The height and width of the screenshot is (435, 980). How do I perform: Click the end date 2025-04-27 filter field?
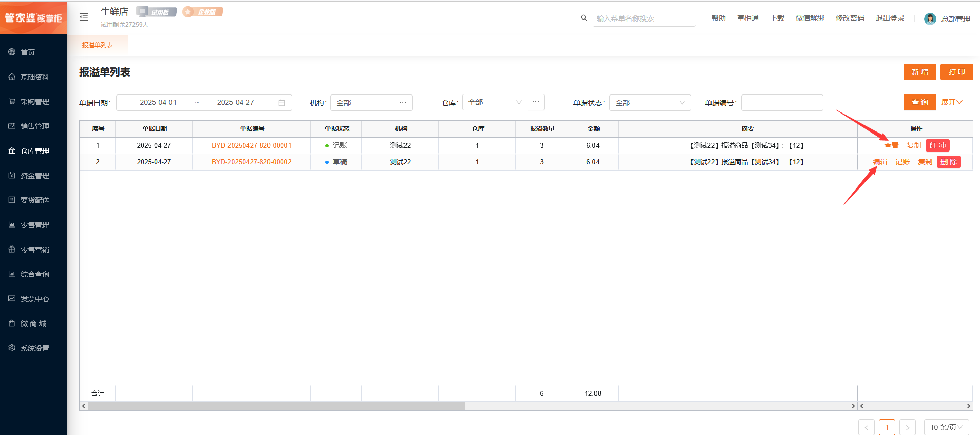pyautogui.click(x=236, y=103)
